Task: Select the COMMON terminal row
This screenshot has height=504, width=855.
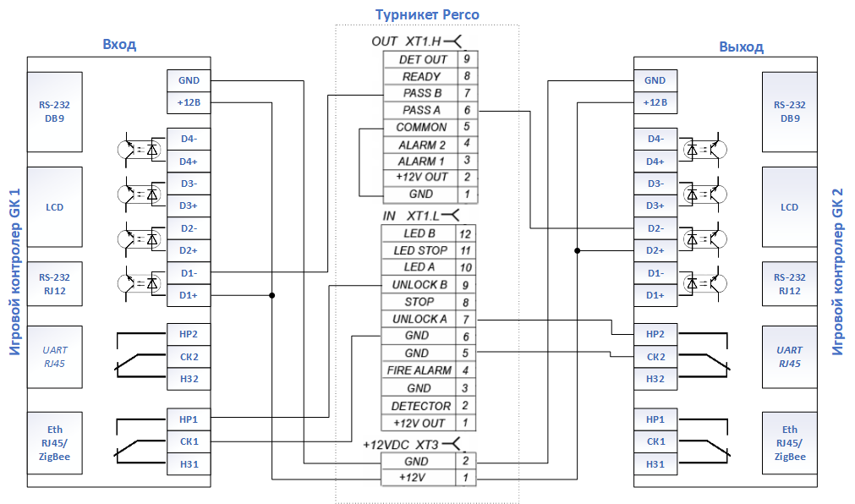Action: click(430, 127)
